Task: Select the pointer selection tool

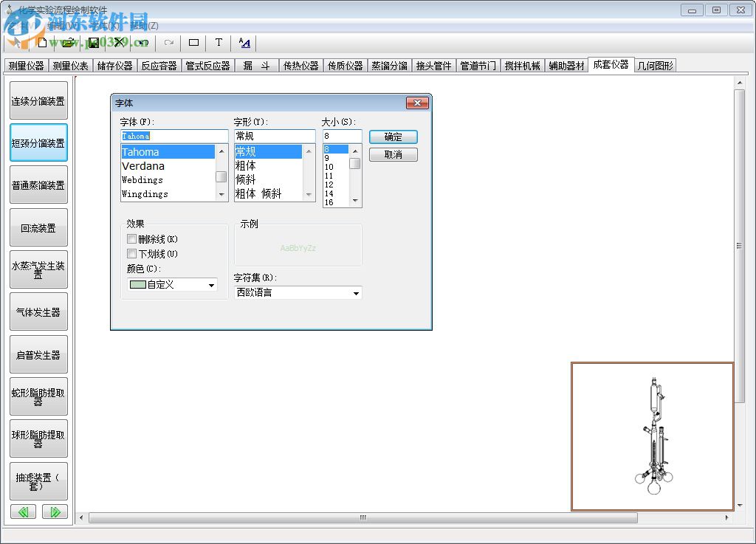Action: click(16, 42)
